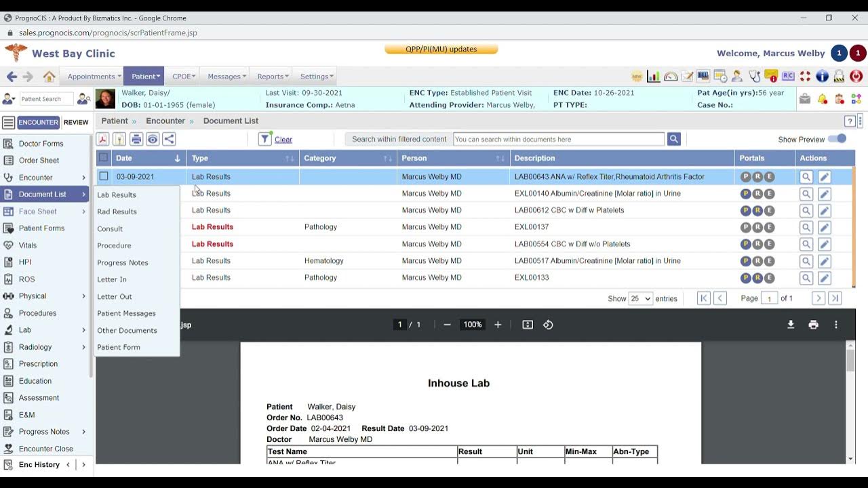This screenshot has height=488, width=868.
Task: Click the filter funnel icon
Action: (265, 139)
